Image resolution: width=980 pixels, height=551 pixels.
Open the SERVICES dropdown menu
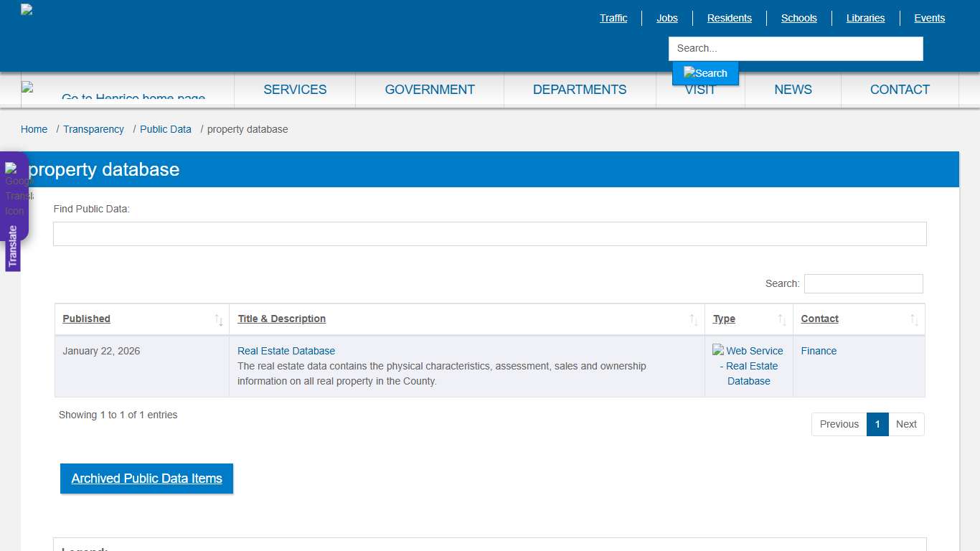[295, 89]
